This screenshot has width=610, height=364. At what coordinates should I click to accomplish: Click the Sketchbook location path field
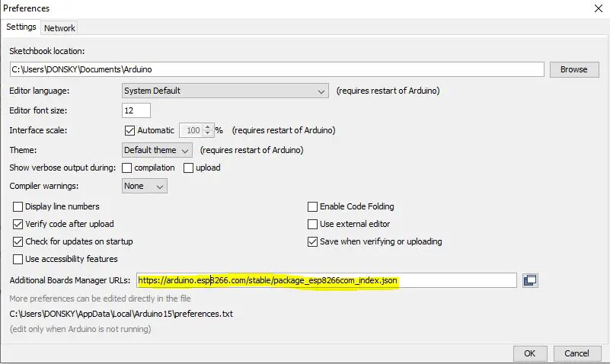(x=276, y=69)
